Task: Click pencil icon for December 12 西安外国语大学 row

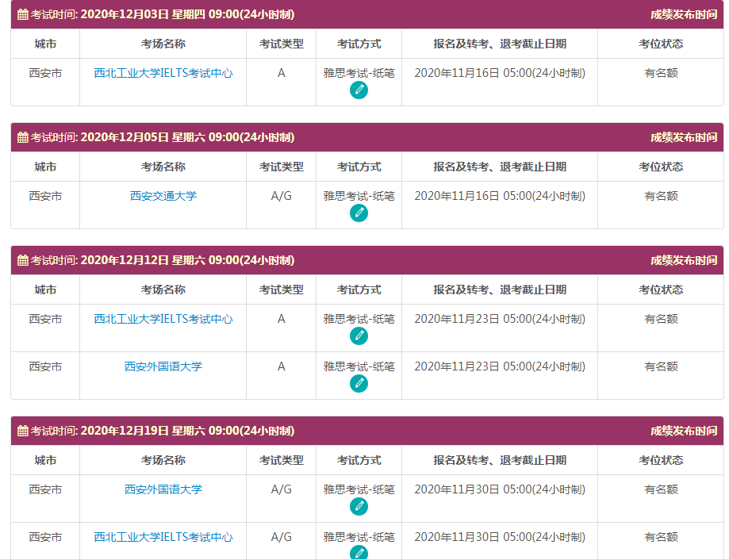Action: click(359, 383)
